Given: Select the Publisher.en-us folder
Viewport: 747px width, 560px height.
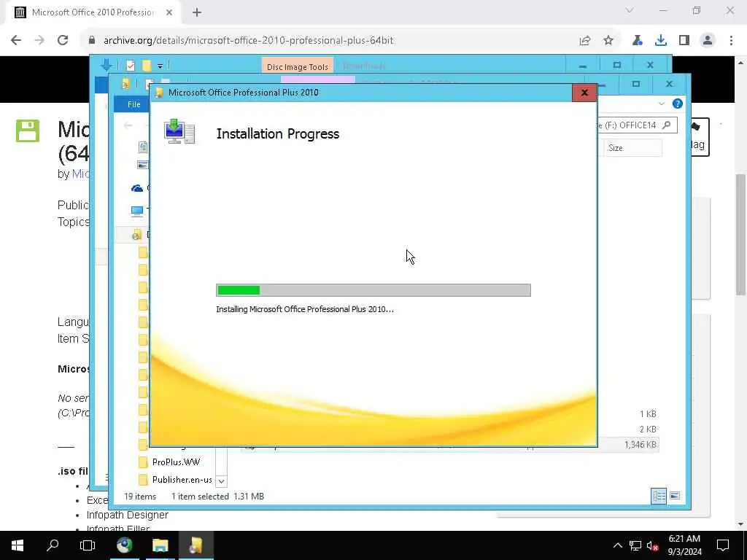Looking at the screenshot, I should 182,480.
